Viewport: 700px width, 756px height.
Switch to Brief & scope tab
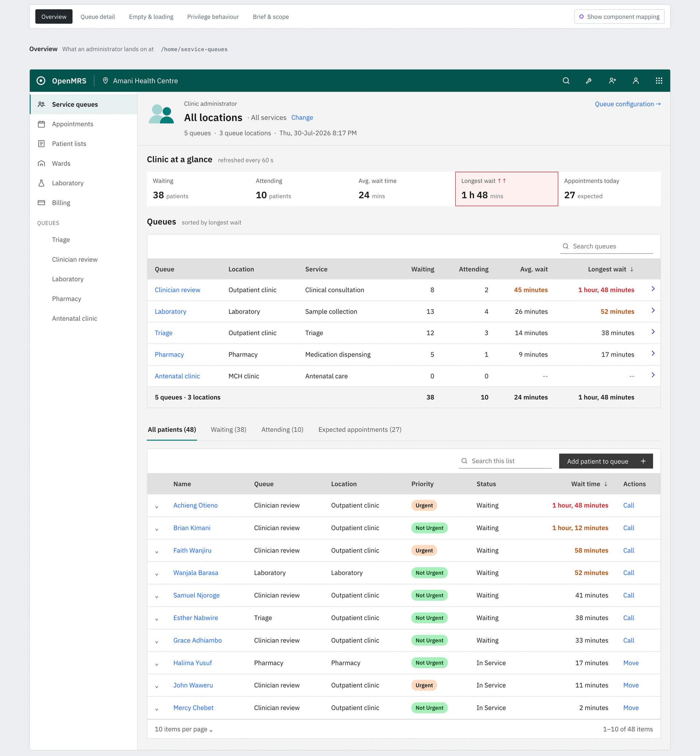point(271,17)
